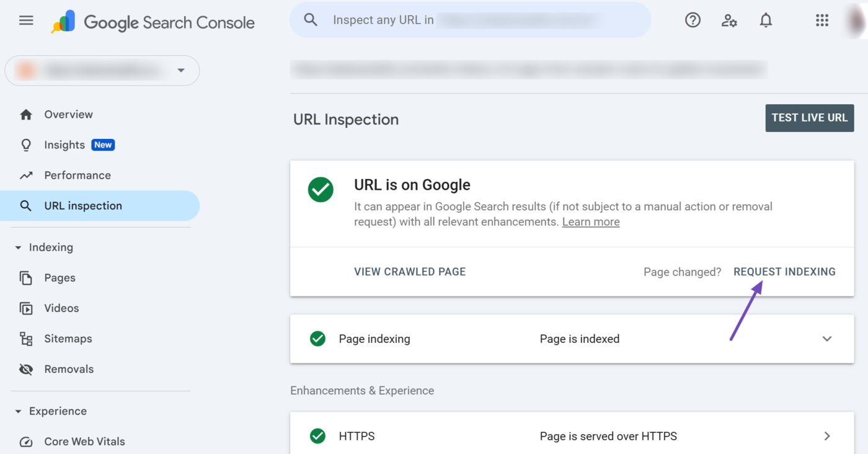868x454 pixels.
Task: Open Overview from the sidebar
Action: point(68,115)
